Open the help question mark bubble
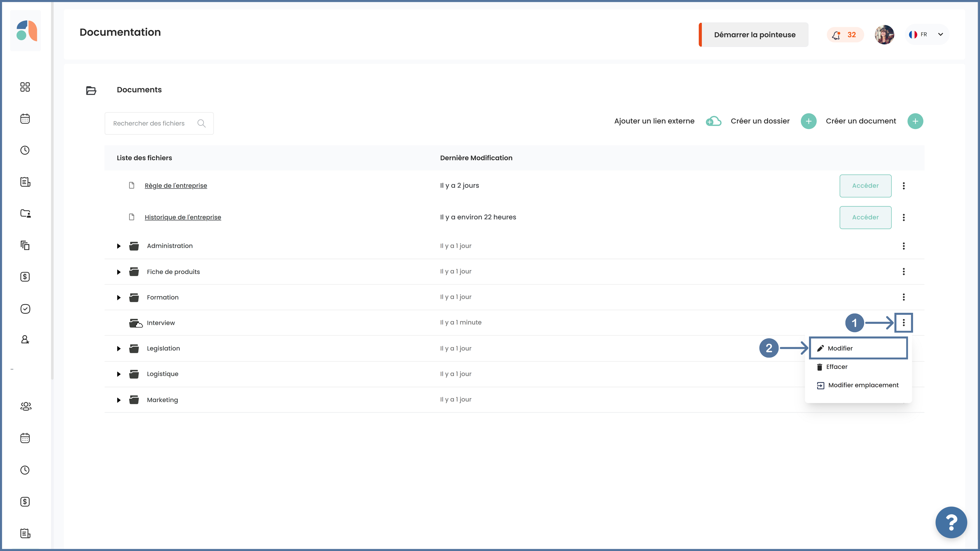 coord(951,522)
